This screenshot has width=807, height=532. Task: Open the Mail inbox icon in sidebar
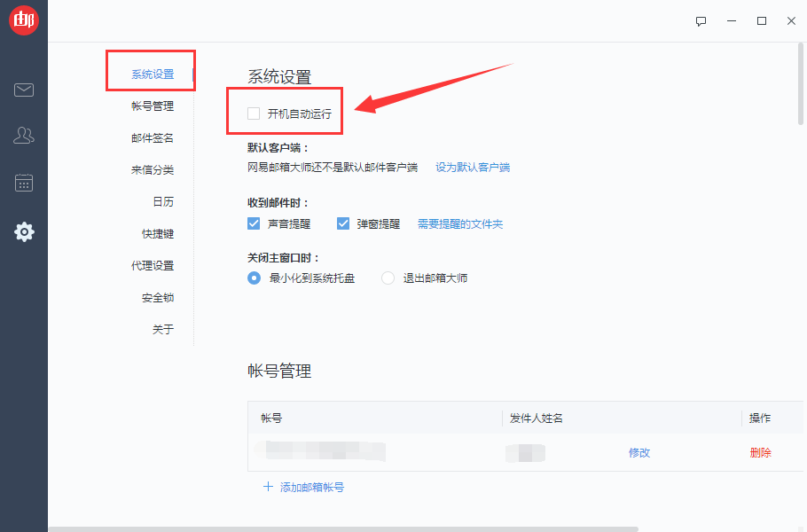(24, 90)
